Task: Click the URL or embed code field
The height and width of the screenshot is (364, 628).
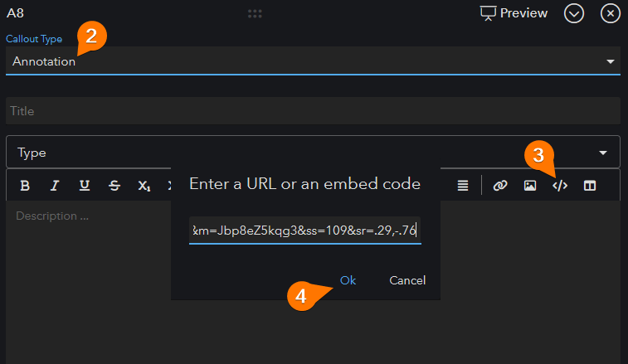Action: click(304, 231)
